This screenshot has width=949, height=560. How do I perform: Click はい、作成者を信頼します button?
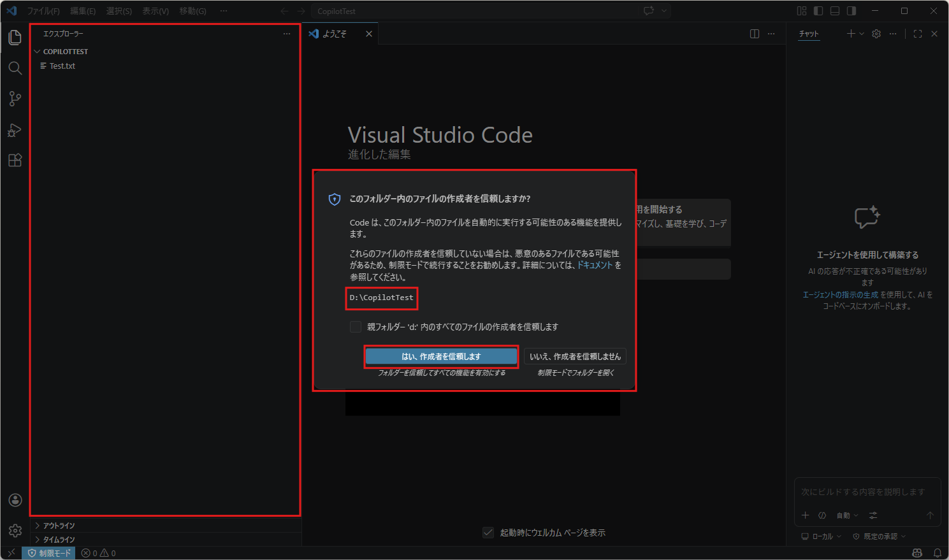point(441,357)
